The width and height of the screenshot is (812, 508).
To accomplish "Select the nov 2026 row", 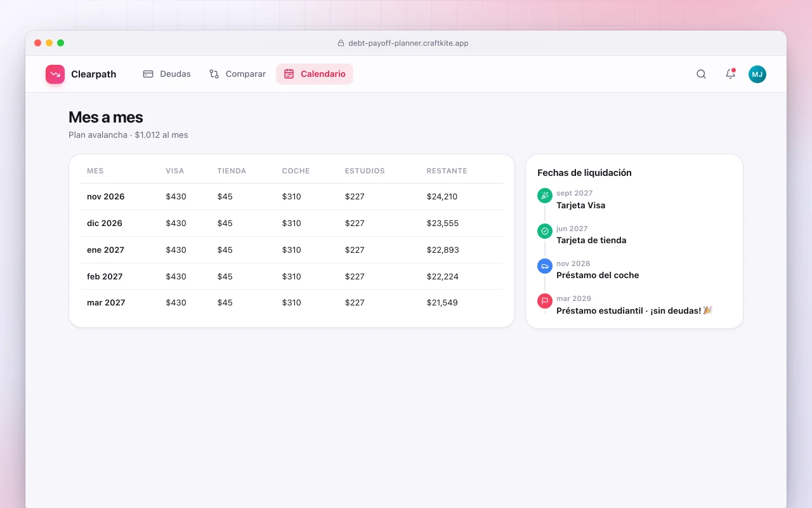I will point(292,197).
